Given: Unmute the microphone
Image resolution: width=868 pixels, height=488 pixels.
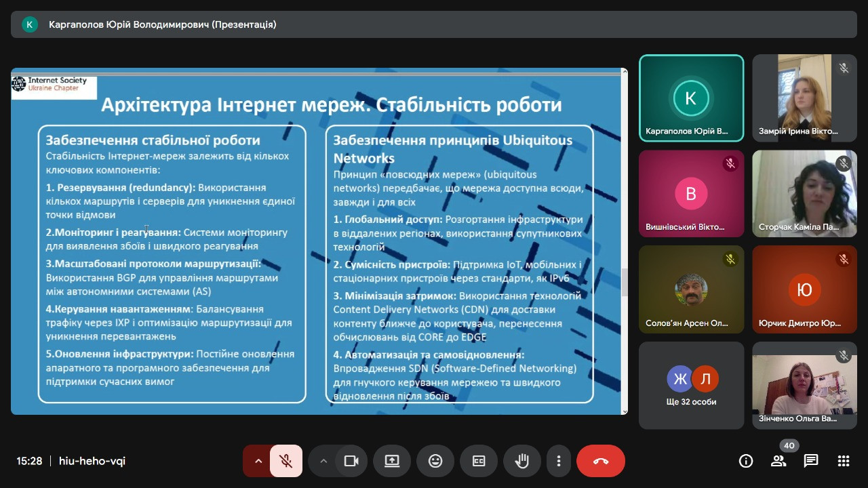Looking at the screenshot, I should coord(286,461).
